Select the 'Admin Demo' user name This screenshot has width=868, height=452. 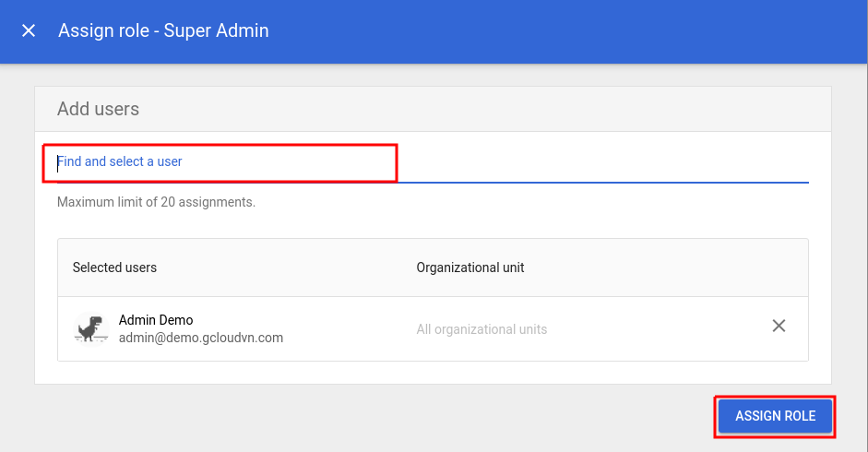tap(156, 320)
